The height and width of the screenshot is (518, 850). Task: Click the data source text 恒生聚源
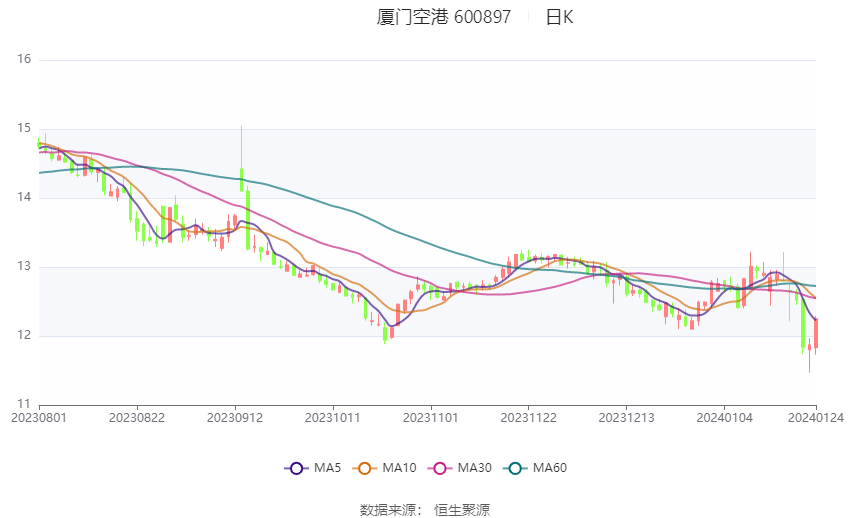click(462, 510)
